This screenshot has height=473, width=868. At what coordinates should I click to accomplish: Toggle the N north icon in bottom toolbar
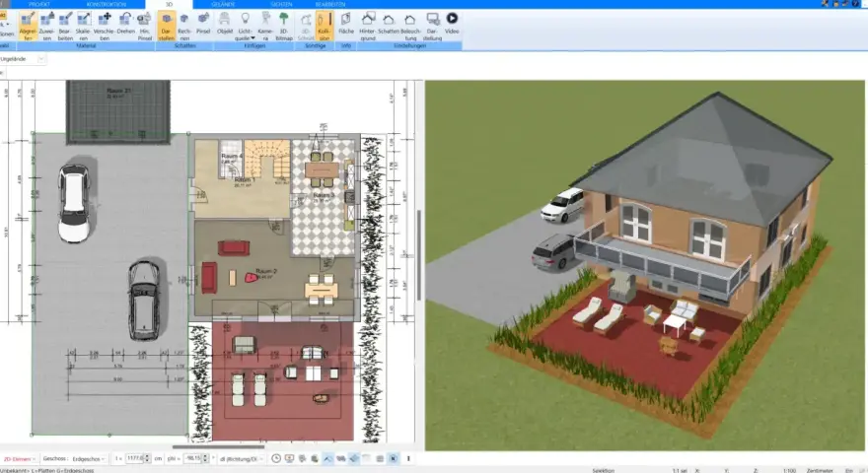(393, 458)
